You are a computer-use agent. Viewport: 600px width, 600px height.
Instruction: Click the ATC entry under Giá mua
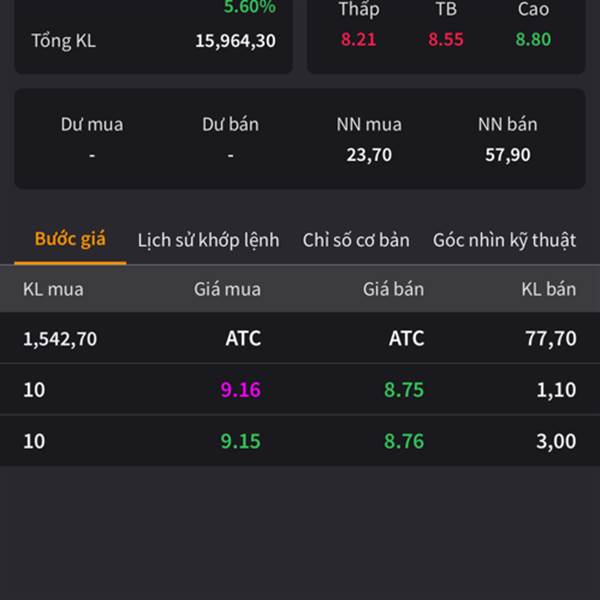pyautogui.click(x=243, y=339)
